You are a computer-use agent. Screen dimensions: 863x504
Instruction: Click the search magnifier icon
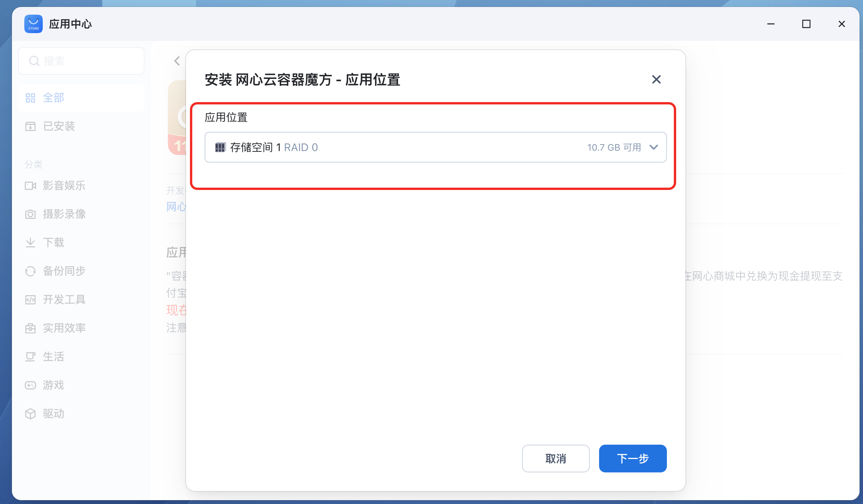[x=34, y=61]
